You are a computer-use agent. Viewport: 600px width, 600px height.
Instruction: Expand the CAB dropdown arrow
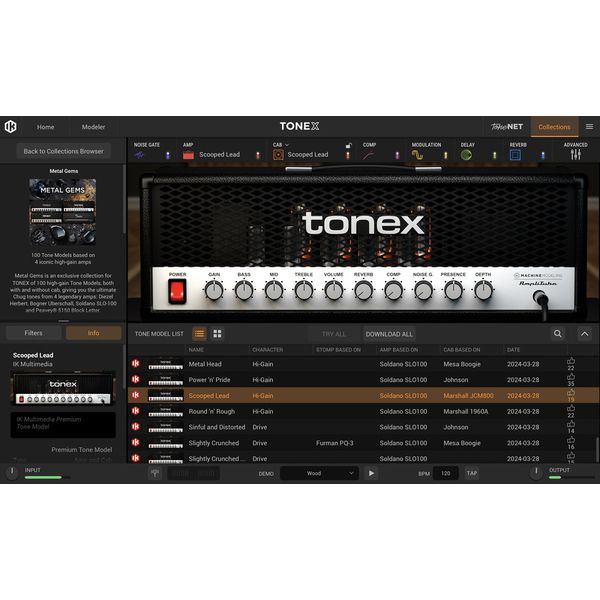click(287, 145)
